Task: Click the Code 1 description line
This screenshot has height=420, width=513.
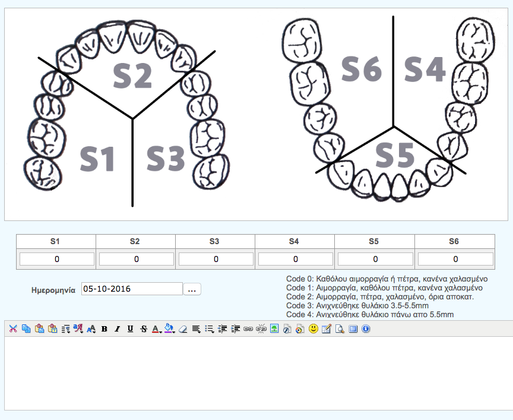Action: pos(384,288)
